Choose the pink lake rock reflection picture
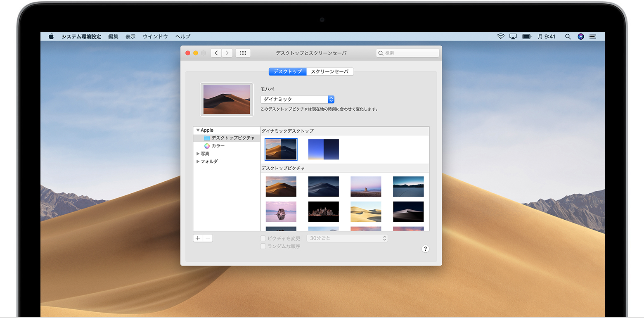Screen dimensions: 644x318 pos(281,211)
